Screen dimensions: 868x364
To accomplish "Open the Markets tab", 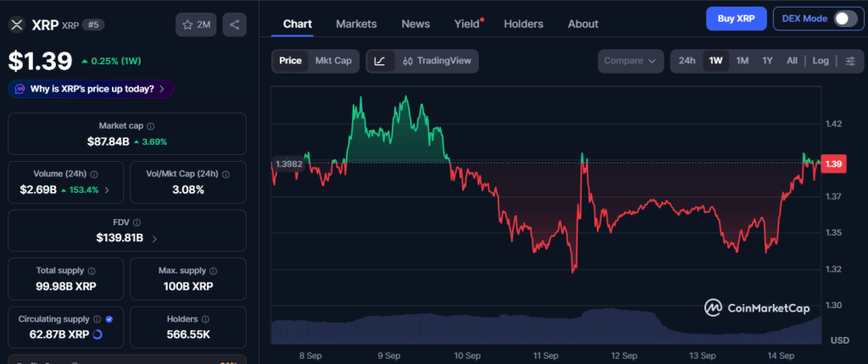I will pos(356,24).
